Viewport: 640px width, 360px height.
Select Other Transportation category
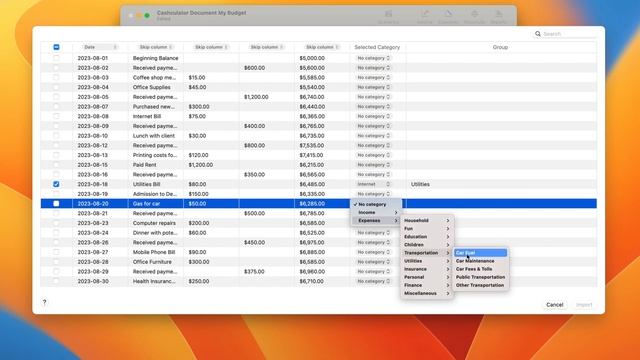(480, 285)
